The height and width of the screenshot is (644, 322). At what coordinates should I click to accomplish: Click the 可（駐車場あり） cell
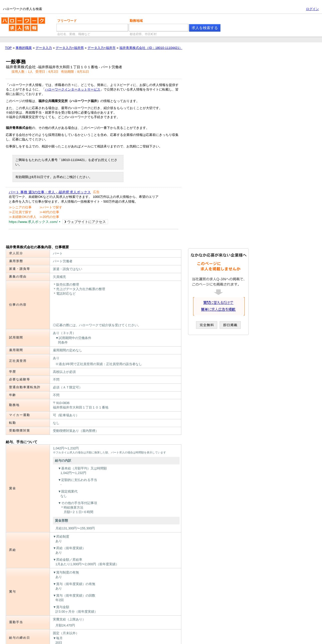pyautogui.click(x=115, y=415)
